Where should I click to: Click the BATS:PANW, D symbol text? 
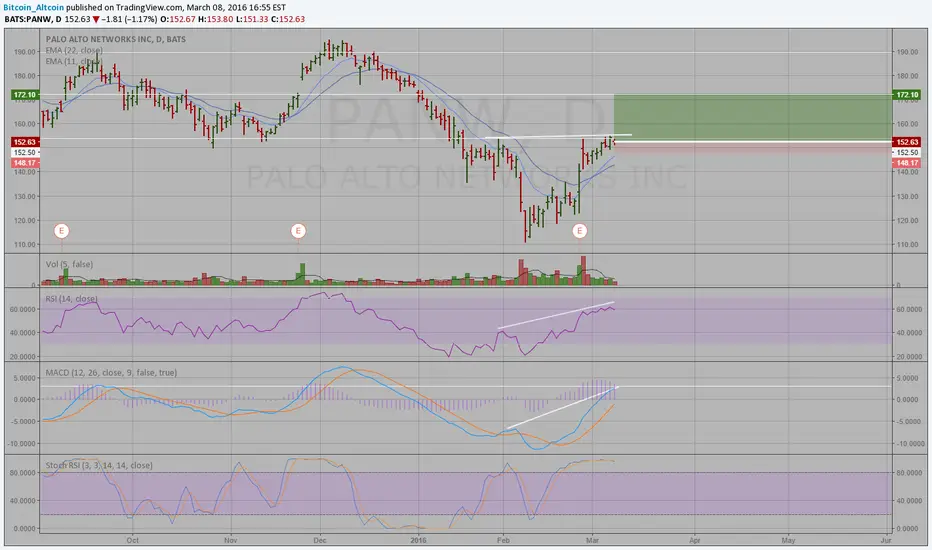pos(33,19)
